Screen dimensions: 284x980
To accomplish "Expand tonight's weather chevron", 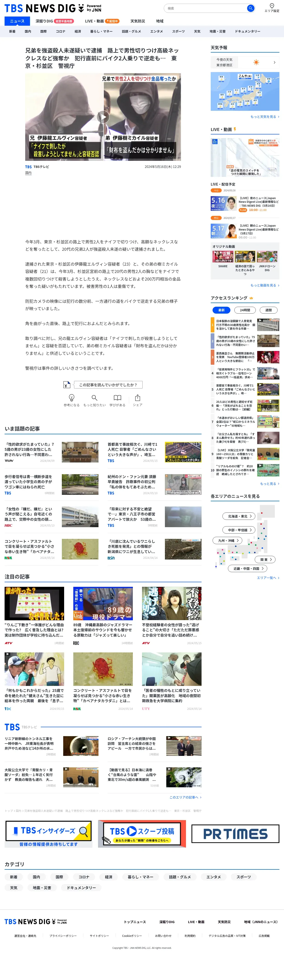I will [275, 62].
